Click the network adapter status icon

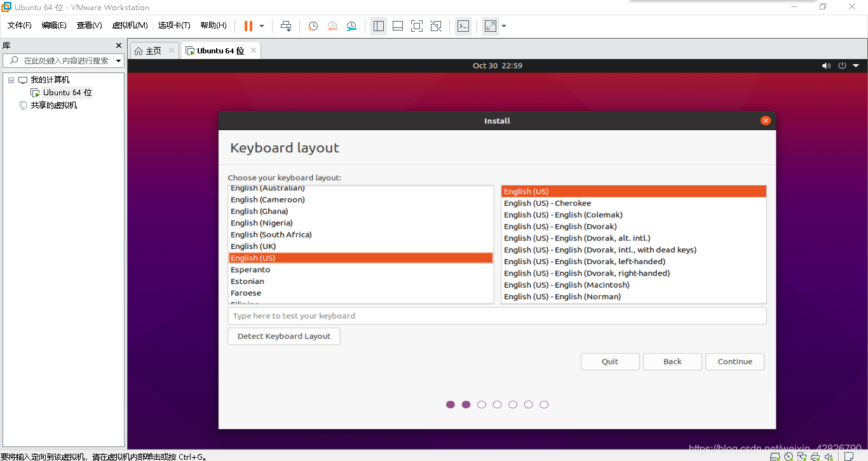802,456
